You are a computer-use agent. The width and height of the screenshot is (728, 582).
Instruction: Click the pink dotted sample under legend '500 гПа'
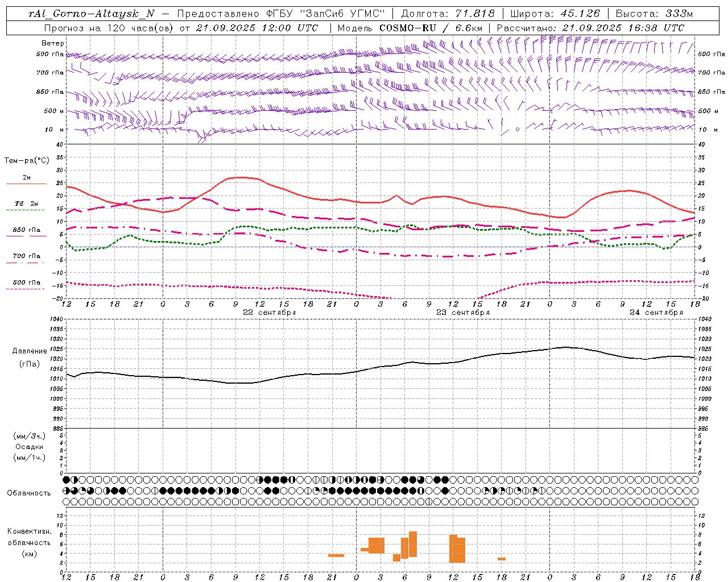25,289
